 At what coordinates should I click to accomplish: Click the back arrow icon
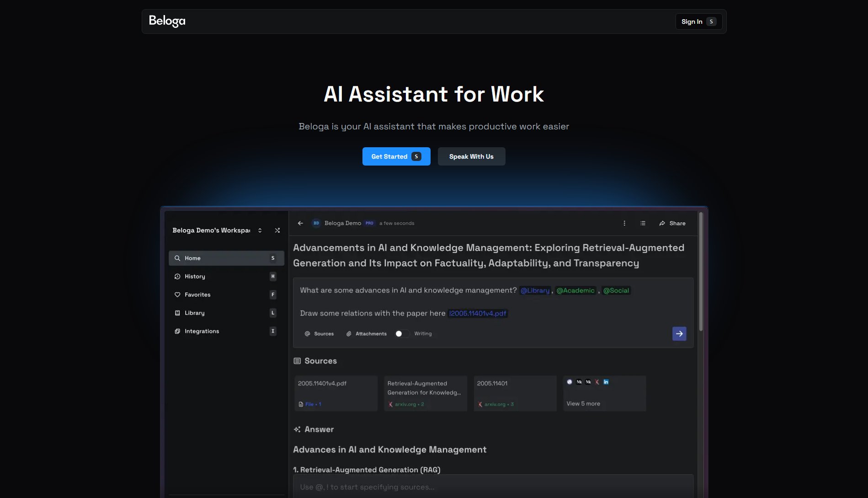tap(300, 223)
